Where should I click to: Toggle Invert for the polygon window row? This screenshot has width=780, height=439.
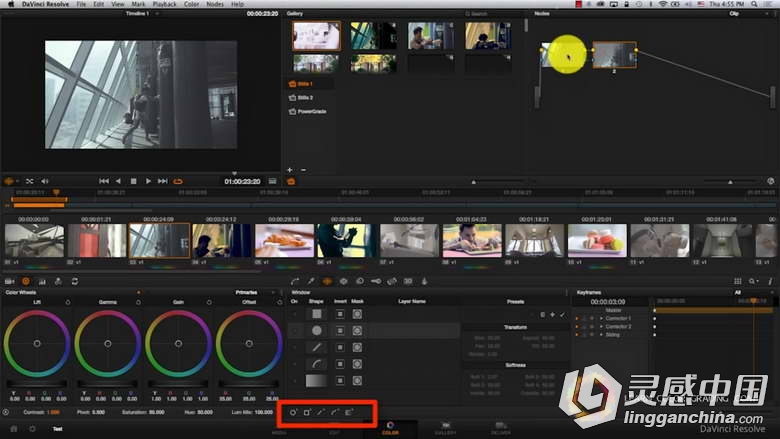(340, 348)
